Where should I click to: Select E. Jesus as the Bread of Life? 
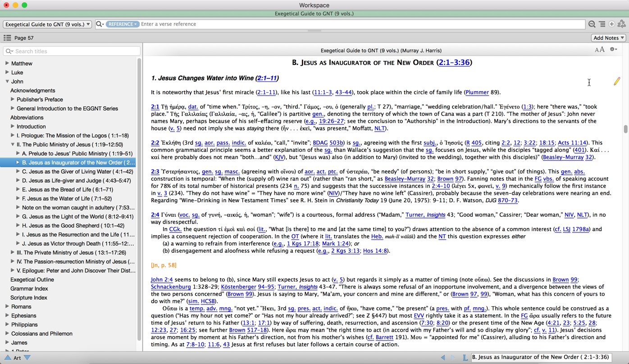point(68,190)
